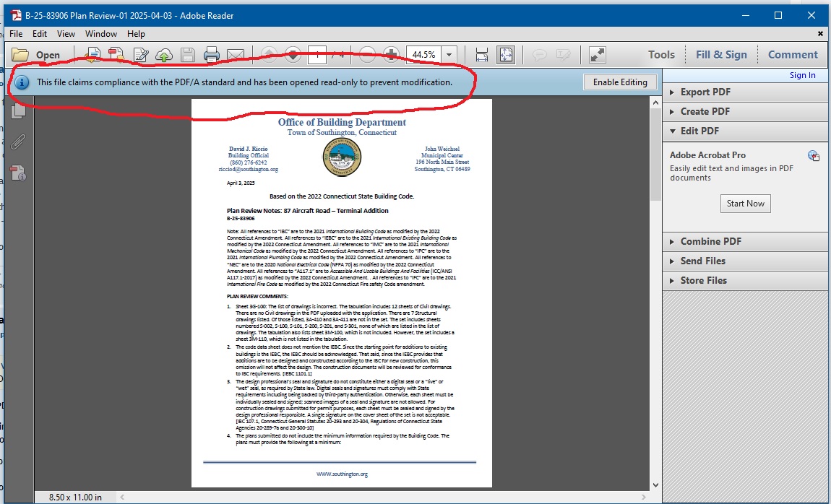Click the page number input field
The height and width of the screenshot is (504, 831).
(317, 55)
